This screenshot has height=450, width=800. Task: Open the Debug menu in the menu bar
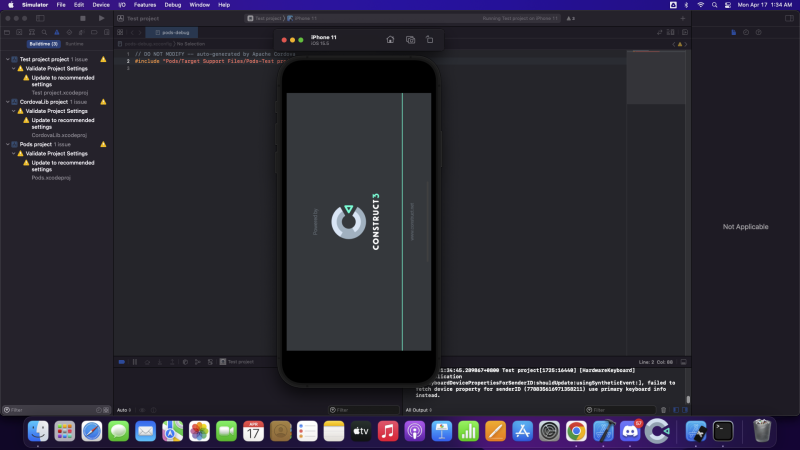point(172,5)
